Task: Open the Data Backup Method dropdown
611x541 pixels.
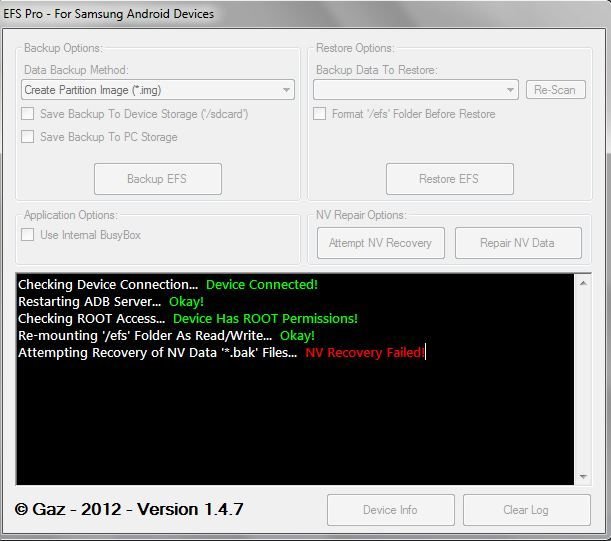Action: coord(158,90)
